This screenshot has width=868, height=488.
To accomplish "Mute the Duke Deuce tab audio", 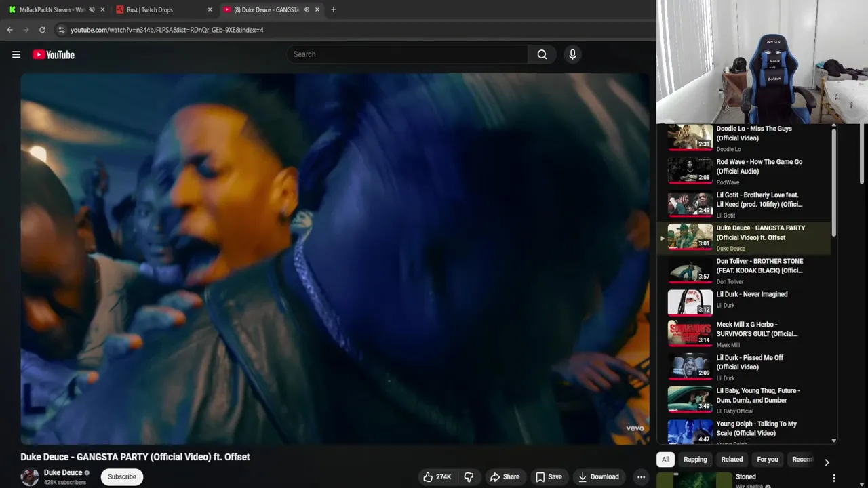I will [x=306, y=9].
